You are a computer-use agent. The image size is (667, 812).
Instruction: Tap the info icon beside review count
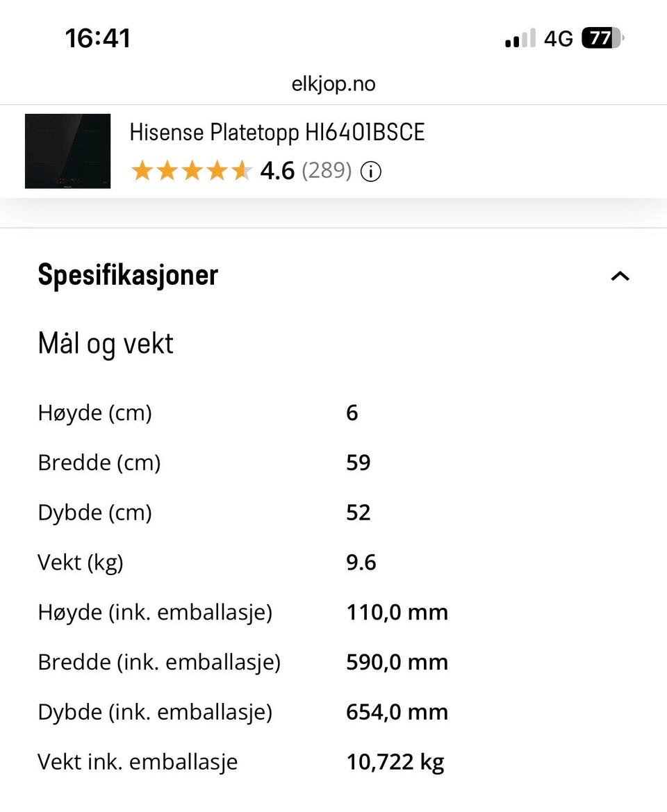(371, 171)
